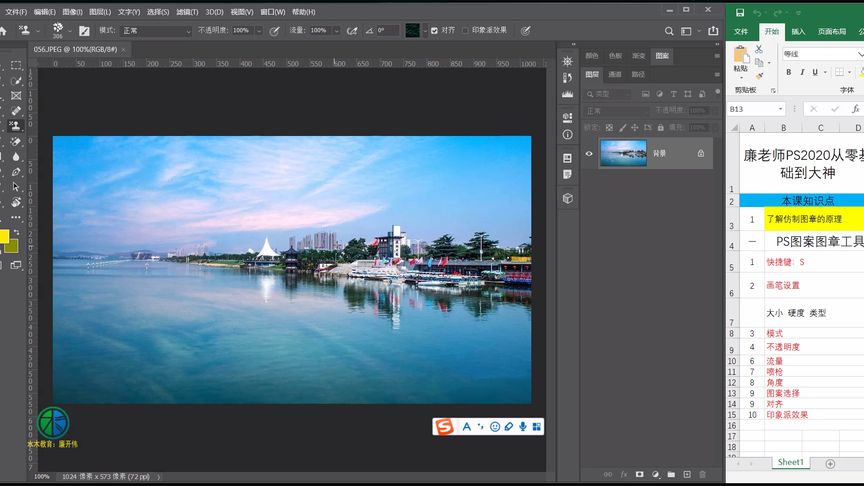
Task: Click the Cut scissors icon in Excel
Action: (x=759, y=47)
